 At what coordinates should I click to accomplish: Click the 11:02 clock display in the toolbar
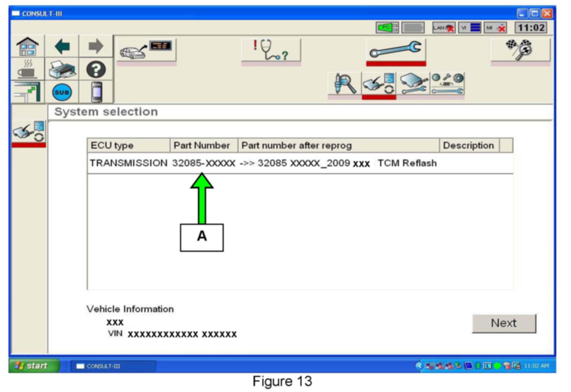pos(531,28)
